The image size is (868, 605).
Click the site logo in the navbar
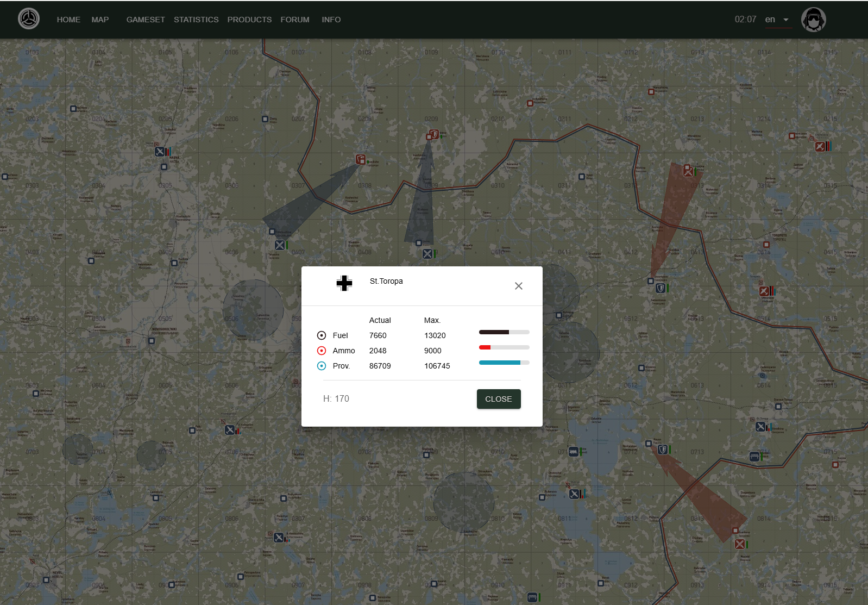29,19
